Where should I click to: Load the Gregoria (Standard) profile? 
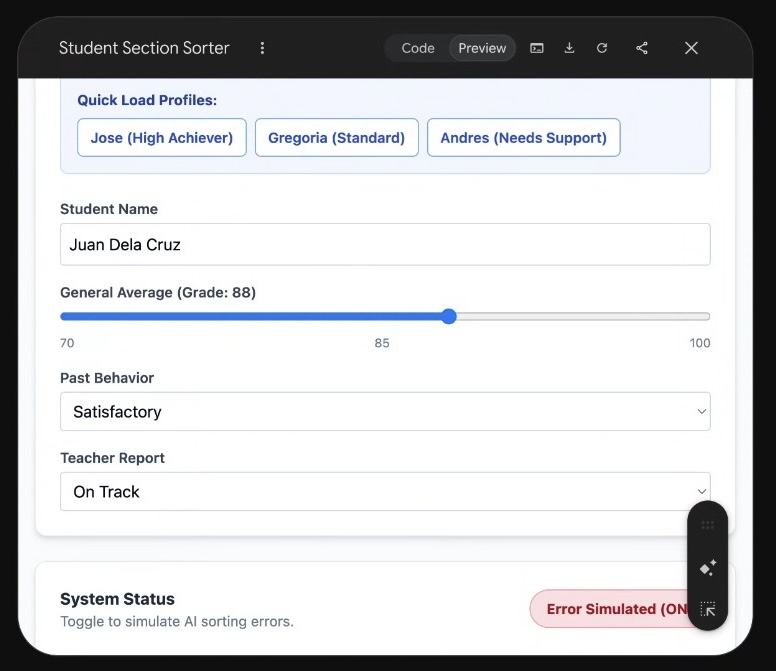tap(337, 138)
